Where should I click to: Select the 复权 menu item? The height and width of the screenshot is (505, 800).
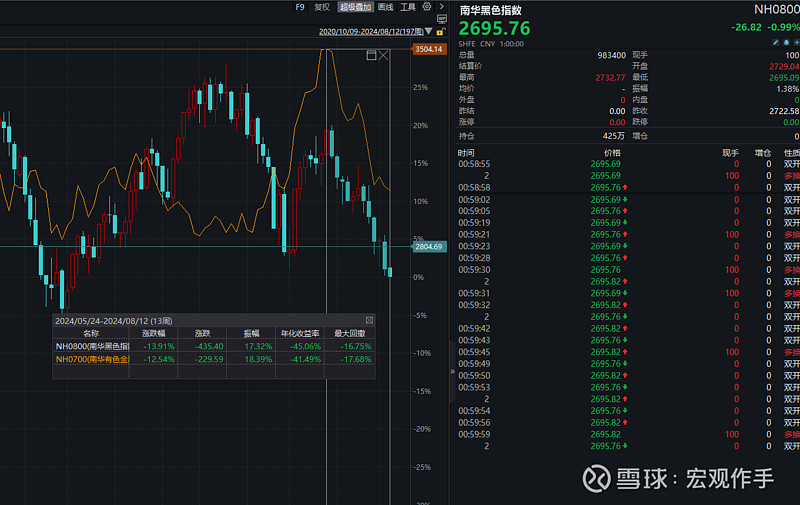point(322,7)
